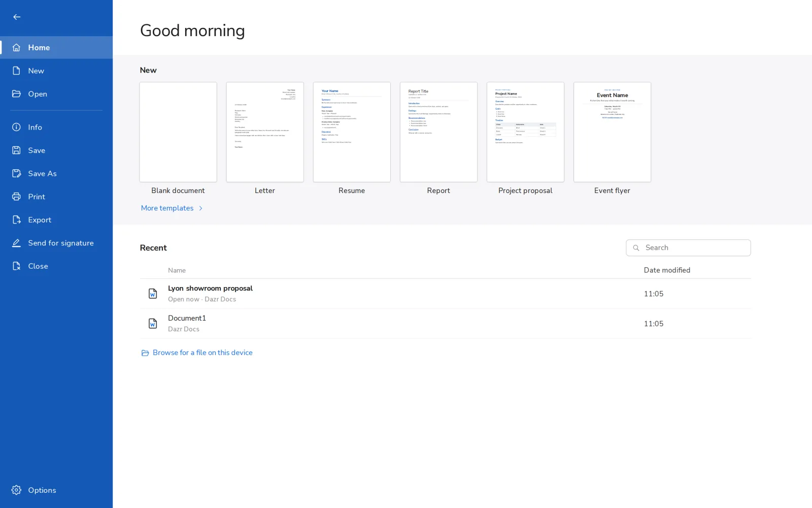Open the Info page icon
Screen dimensions: 812x508
click(16, 127)
